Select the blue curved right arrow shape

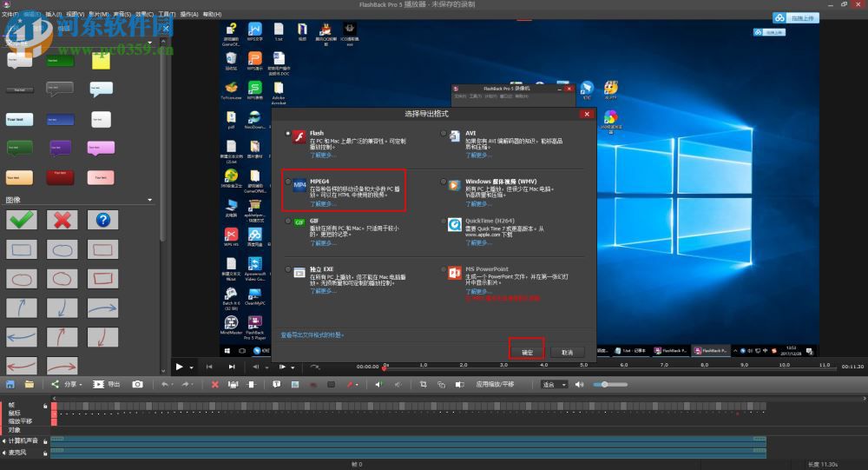103,308
